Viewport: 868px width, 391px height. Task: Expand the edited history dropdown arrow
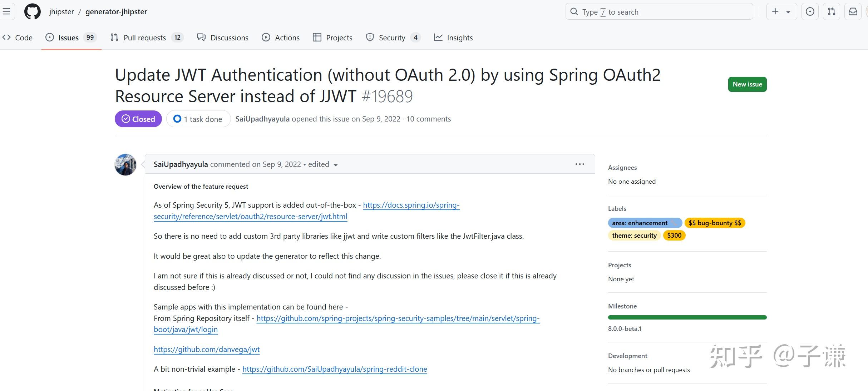pyautogui.click(x=336, y=165)
